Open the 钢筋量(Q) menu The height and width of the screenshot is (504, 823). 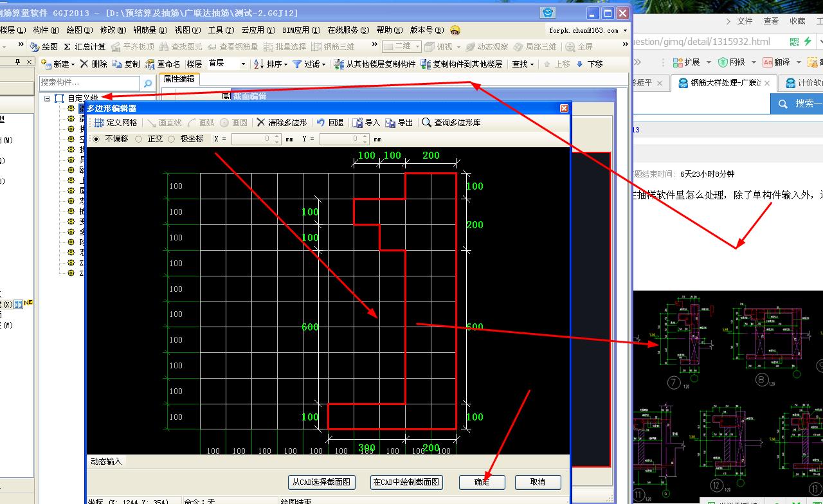150,30
